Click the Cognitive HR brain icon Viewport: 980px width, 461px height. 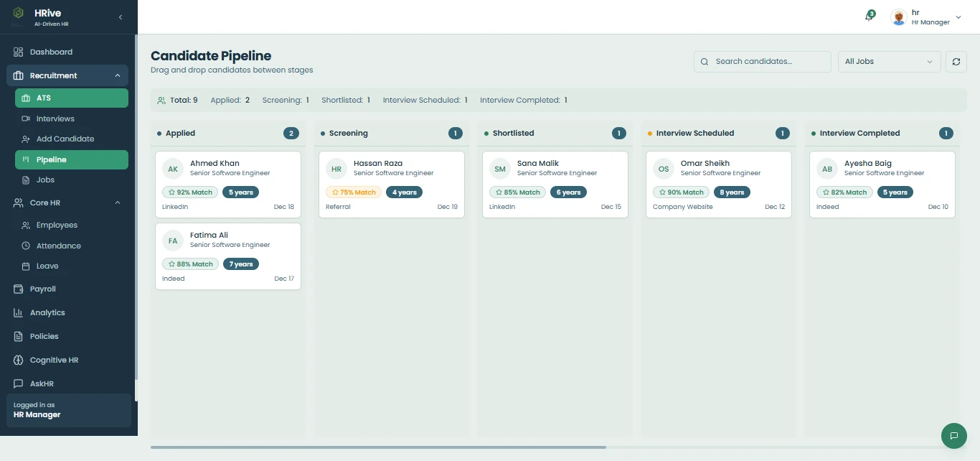click(19, 360)
